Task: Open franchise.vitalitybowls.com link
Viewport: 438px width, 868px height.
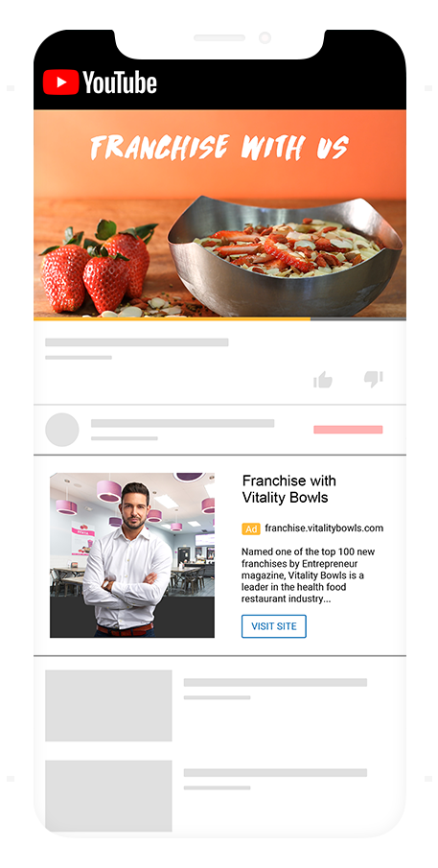Action: (x=324, y=528)
